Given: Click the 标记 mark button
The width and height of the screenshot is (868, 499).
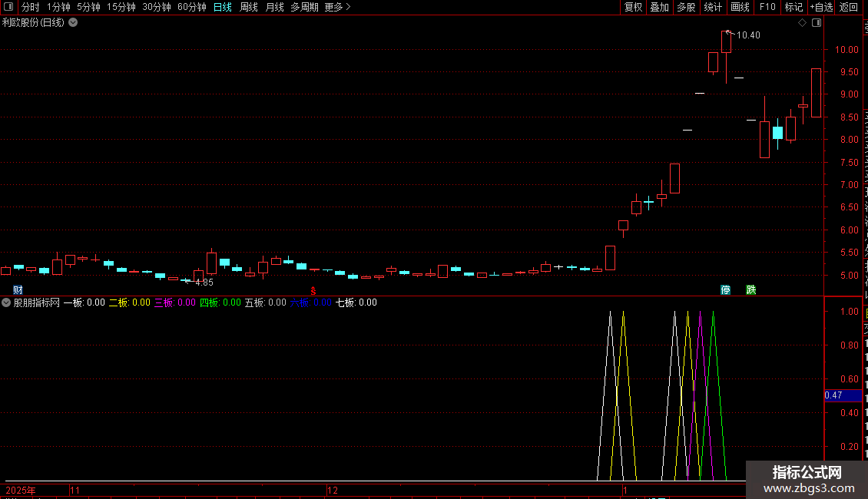Looking at the screenshot, I should [x=793, y=7].
